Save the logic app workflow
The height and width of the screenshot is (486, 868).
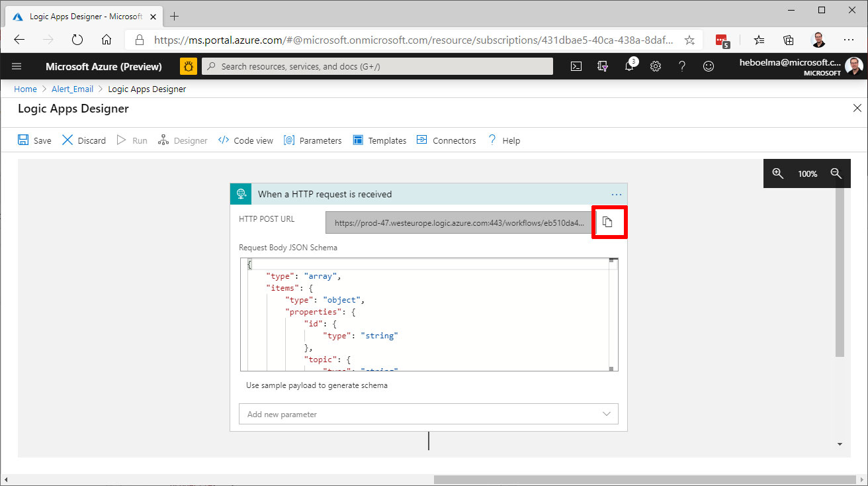coord(34,140)
